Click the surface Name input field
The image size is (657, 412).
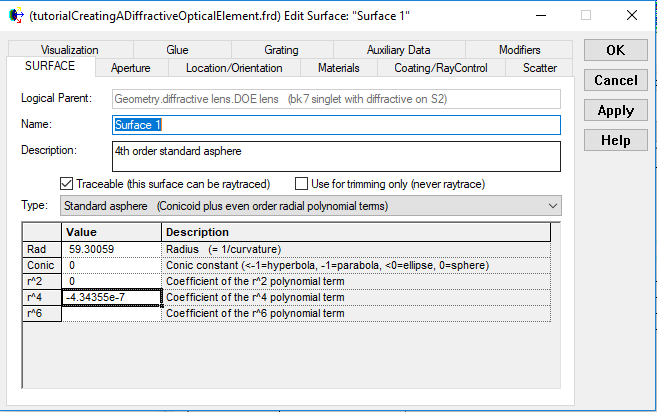(336, 125)
